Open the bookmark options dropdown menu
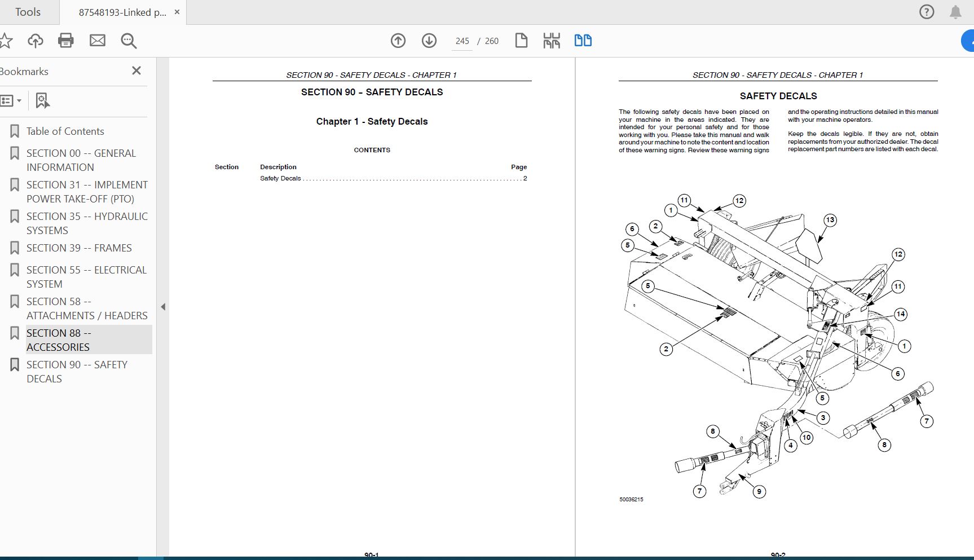This screenshot has width=974, height=560. click(x=11, y=101)
